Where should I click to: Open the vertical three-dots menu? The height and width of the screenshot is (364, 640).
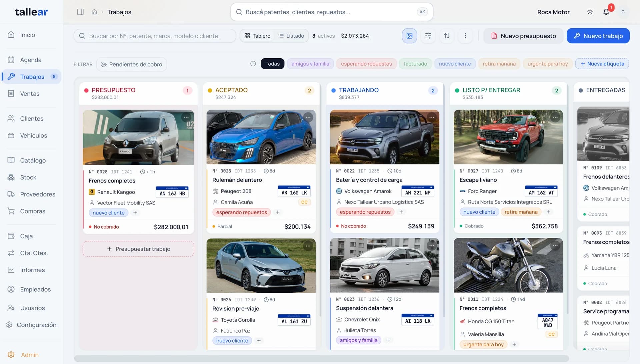coord(465,36)
